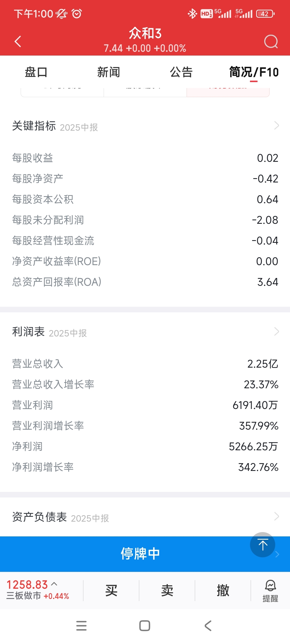
Task: Open the search magnifier icon
Action: coord(271,42)
